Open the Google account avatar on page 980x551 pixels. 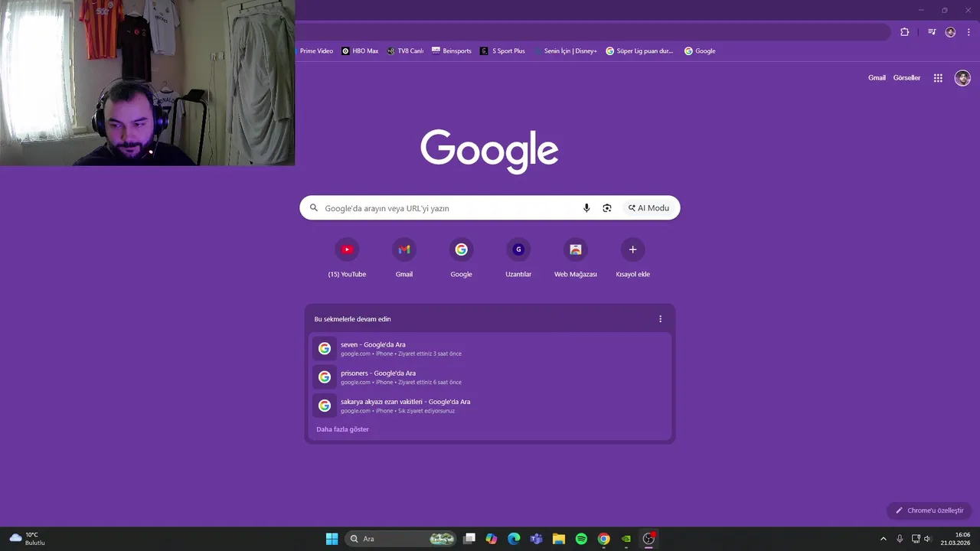click(962, 78)
